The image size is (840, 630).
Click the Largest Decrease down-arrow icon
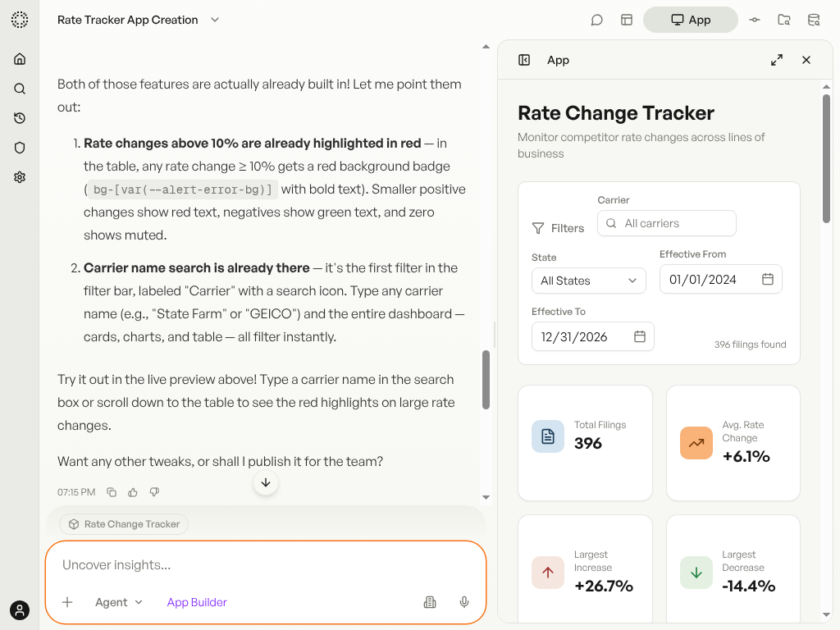[x=696, y=573]
